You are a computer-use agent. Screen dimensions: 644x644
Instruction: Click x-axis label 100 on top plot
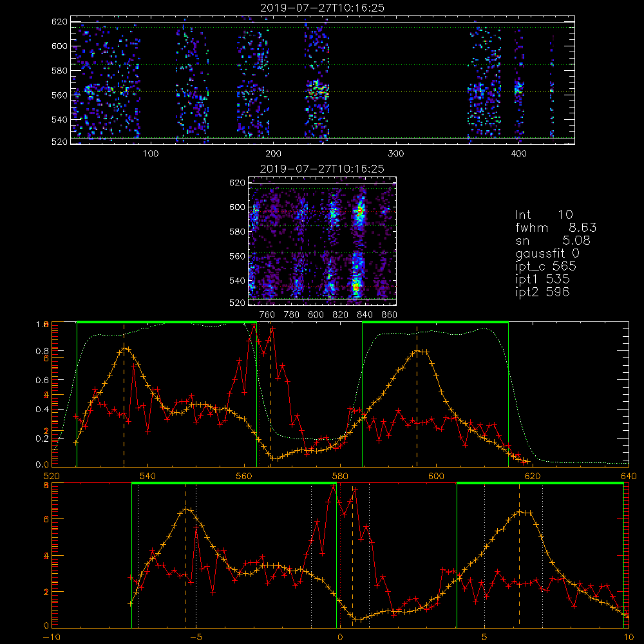[151, 154]
